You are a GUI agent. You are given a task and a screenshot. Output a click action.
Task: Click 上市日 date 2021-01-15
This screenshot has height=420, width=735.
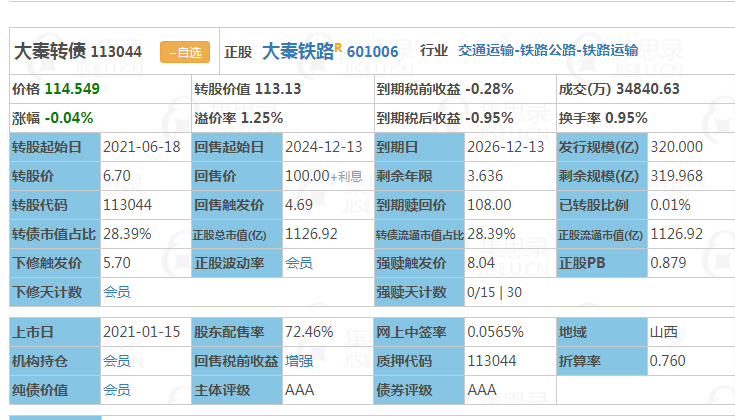point(142,332)
